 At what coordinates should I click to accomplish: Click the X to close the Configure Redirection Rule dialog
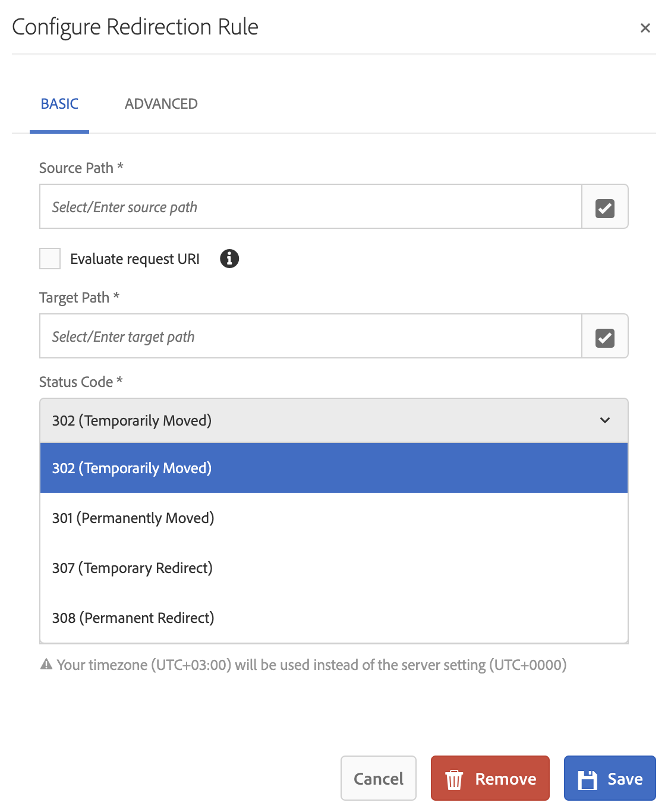coord(645,27)
